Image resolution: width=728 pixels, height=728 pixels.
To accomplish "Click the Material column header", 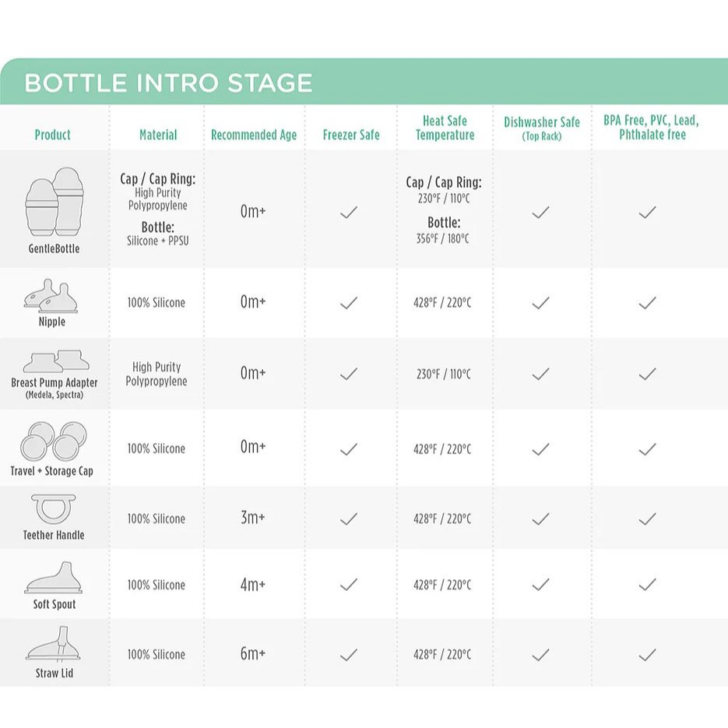I will pyautogui.click(x=158, y=135).
